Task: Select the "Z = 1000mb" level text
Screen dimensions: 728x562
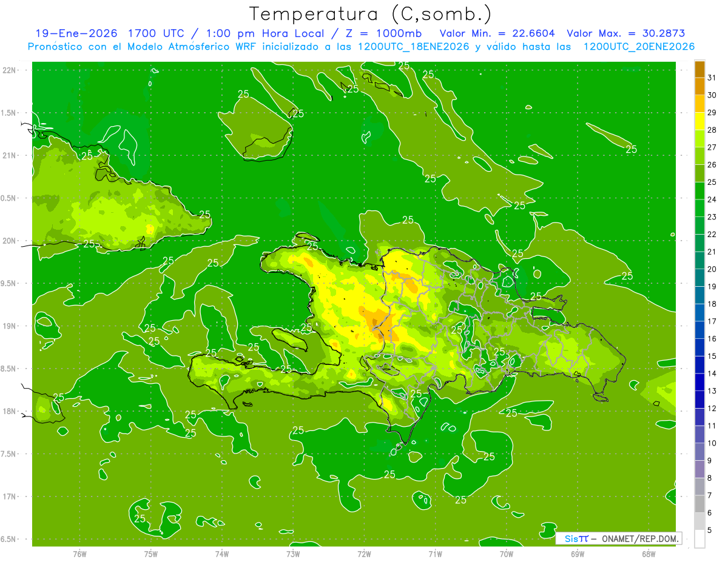Action: point(383,33)
